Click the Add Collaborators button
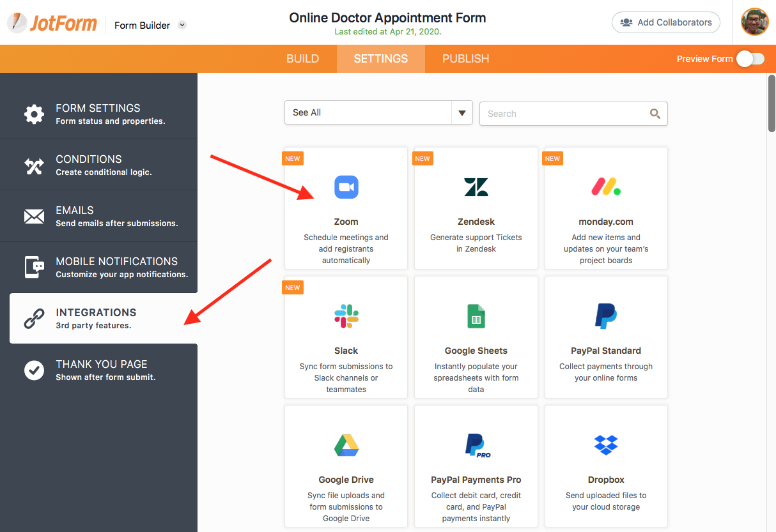 (x=666, y=22)
